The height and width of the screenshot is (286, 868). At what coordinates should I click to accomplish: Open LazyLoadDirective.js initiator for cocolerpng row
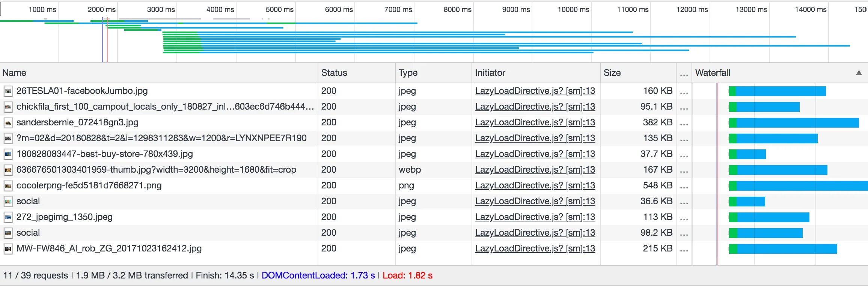pos(535,185)
